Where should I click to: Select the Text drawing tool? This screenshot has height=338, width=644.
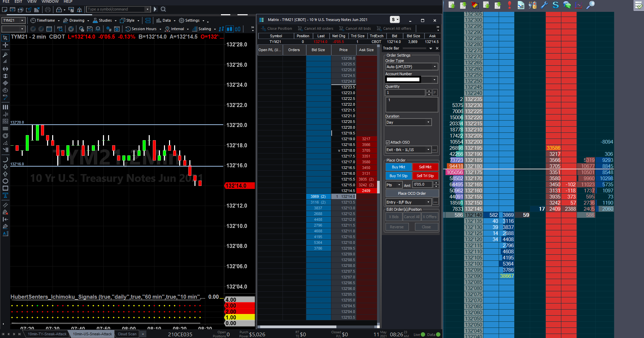pos(5,195)
